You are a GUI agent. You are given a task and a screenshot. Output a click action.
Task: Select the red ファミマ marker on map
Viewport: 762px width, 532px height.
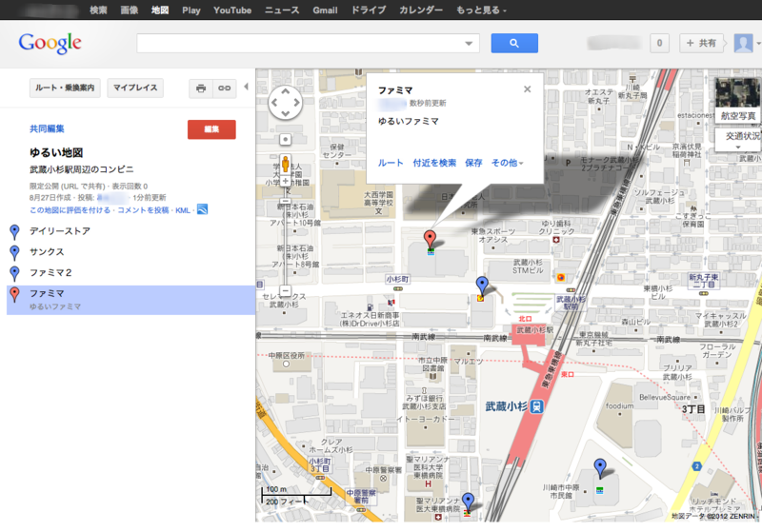[430, 239]
